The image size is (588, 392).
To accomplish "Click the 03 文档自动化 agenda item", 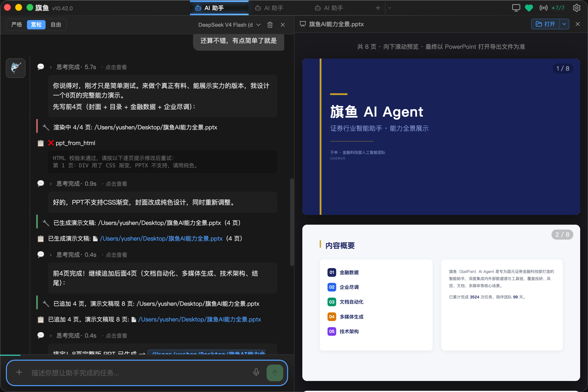I will pyautogui.click(x=345, y=302).
